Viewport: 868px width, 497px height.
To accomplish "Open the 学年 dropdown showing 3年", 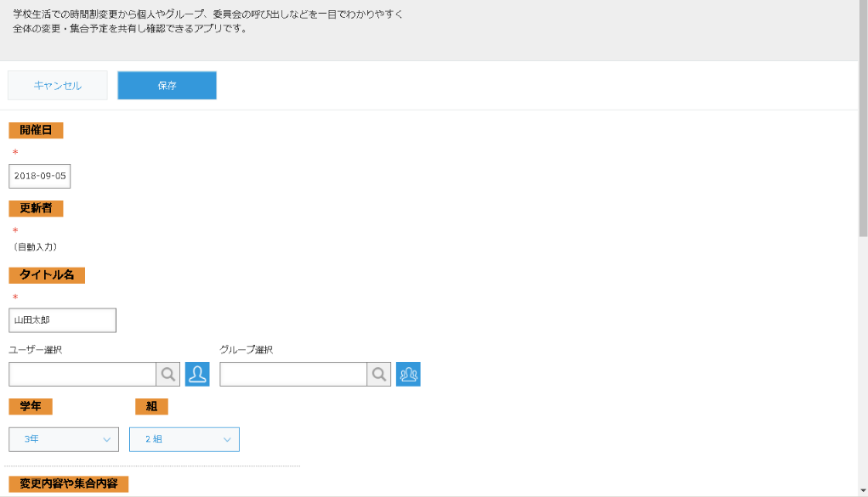I will (x=63, y=439).
